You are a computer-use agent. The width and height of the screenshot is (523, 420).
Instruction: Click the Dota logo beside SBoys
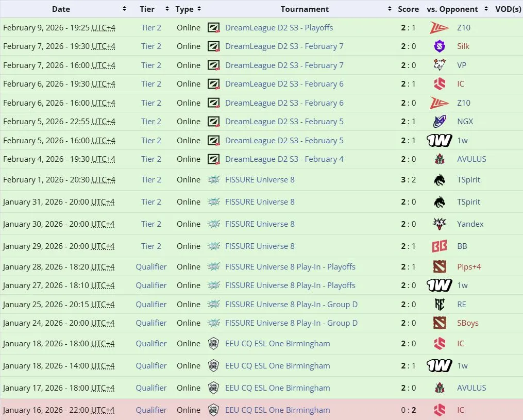[x=440, y=323]
